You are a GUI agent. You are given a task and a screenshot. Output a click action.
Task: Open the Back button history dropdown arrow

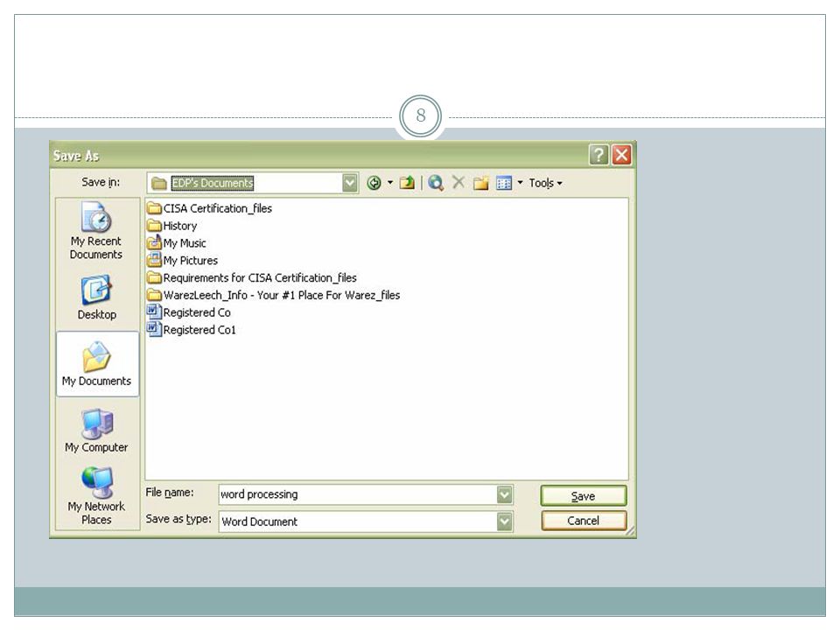click(390, 183)
